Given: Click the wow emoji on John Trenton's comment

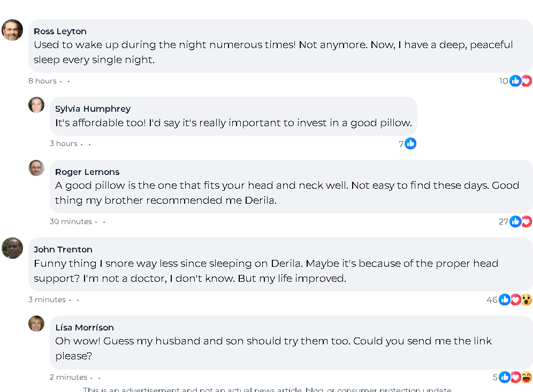Looking at the screenshot, I should click(527, 299).
